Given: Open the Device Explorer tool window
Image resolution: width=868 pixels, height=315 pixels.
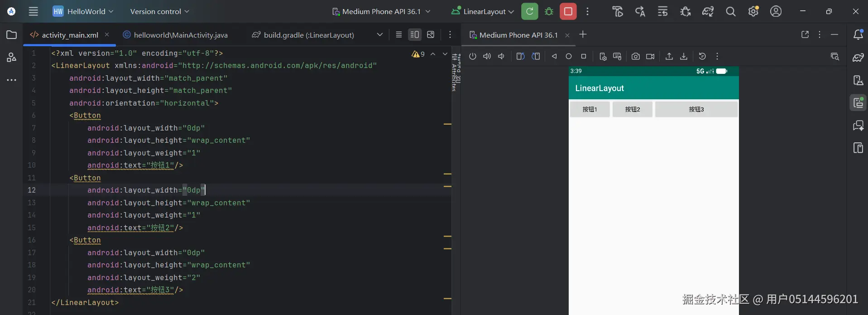Looking at the screenshot, I should (858, 148).
